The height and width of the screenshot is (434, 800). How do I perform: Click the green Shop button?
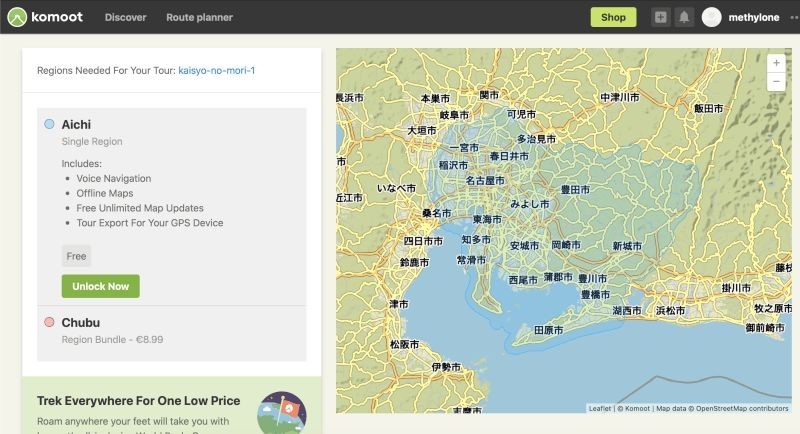point(613,17)
